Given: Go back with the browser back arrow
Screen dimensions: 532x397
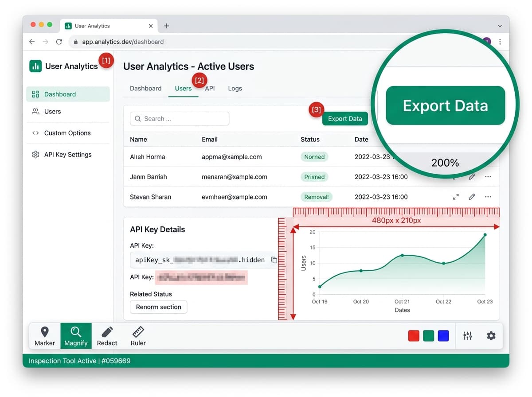Looking at the screenshot, I should tap(32, 42).
